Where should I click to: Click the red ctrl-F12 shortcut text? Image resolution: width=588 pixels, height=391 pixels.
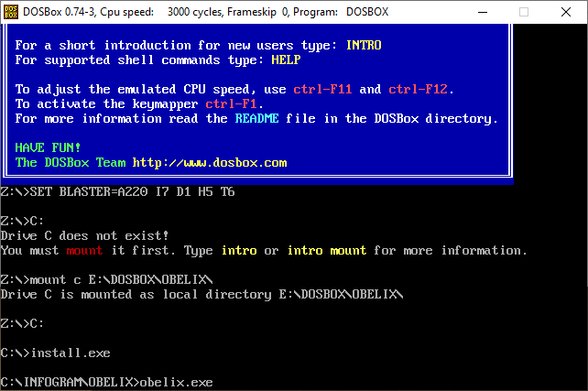coord(419,89)
